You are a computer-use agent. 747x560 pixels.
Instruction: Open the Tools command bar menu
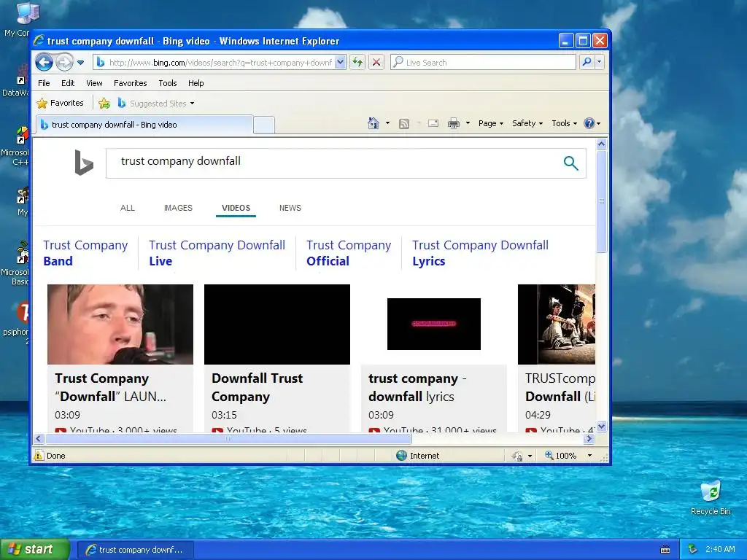coord(565,123)
